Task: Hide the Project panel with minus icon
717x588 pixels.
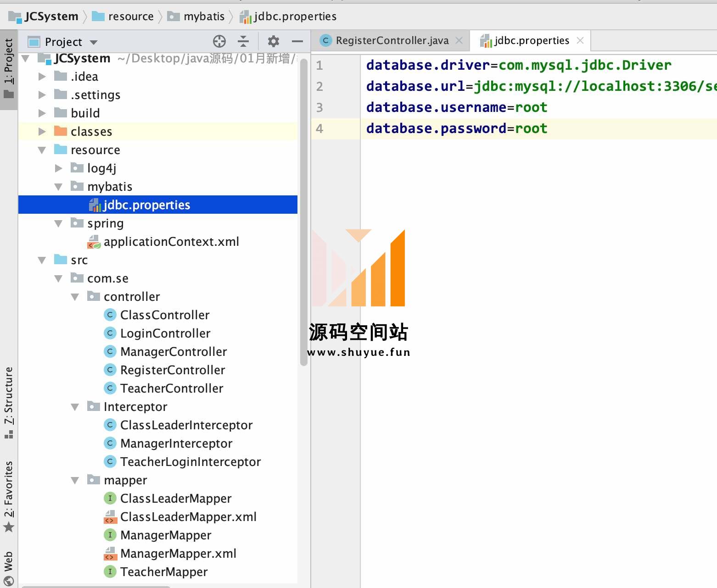Action: [297, 41]
